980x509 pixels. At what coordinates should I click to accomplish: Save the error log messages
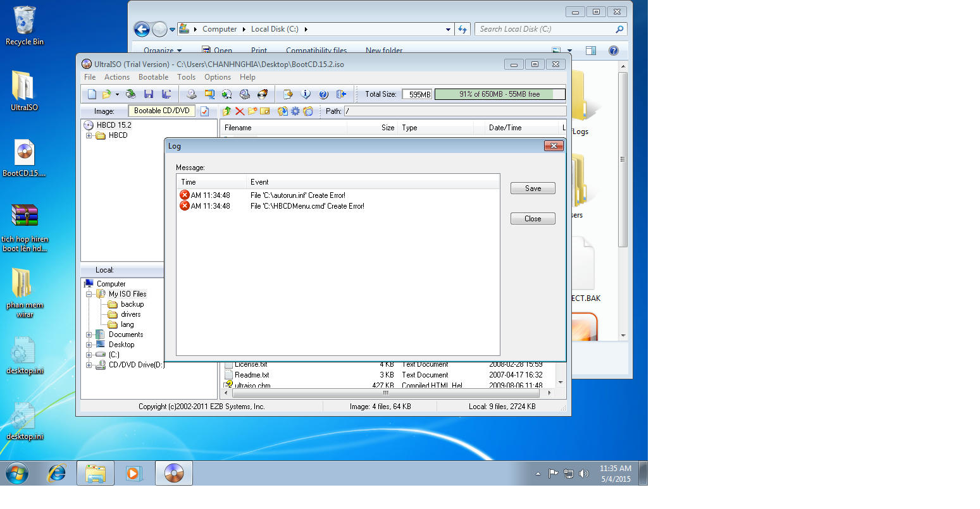532,188
